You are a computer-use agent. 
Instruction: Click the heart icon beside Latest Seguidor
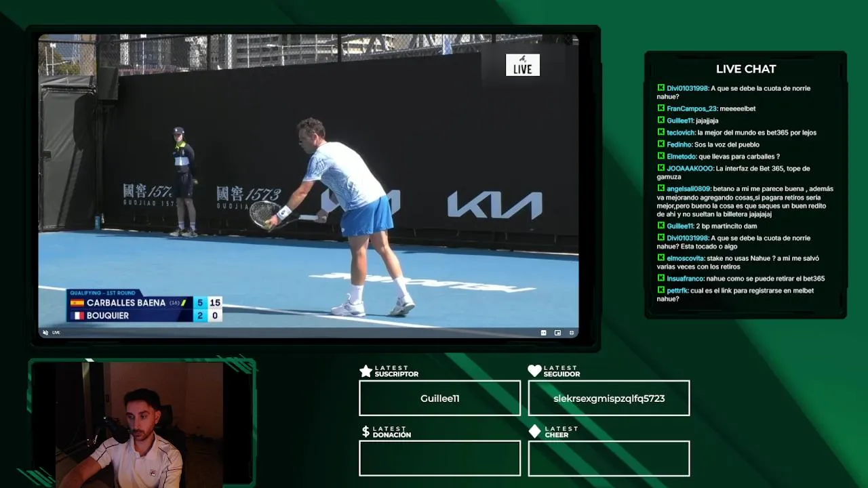[534, 371]
